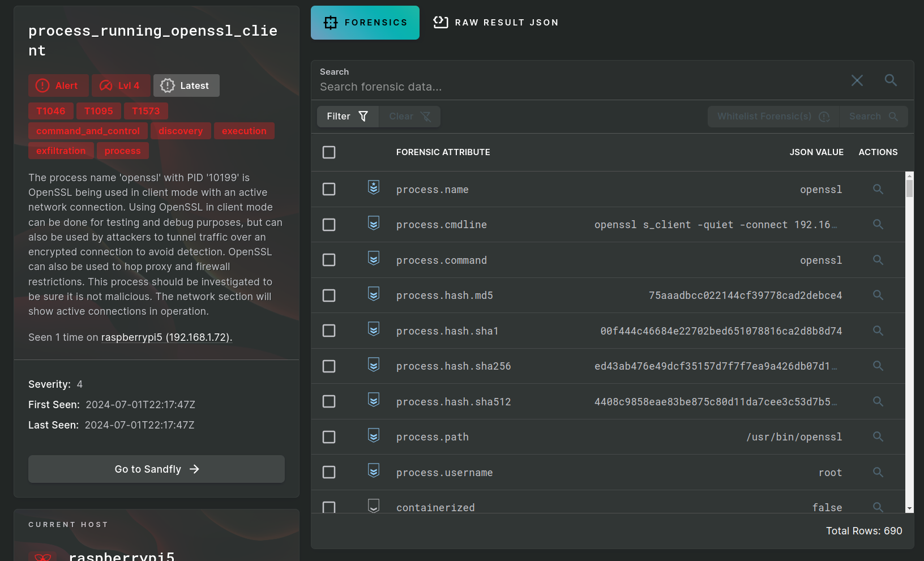Check the process.hash.sha512 row checkbox
This screenshot has width=924, height=561.
pos(329,401)
